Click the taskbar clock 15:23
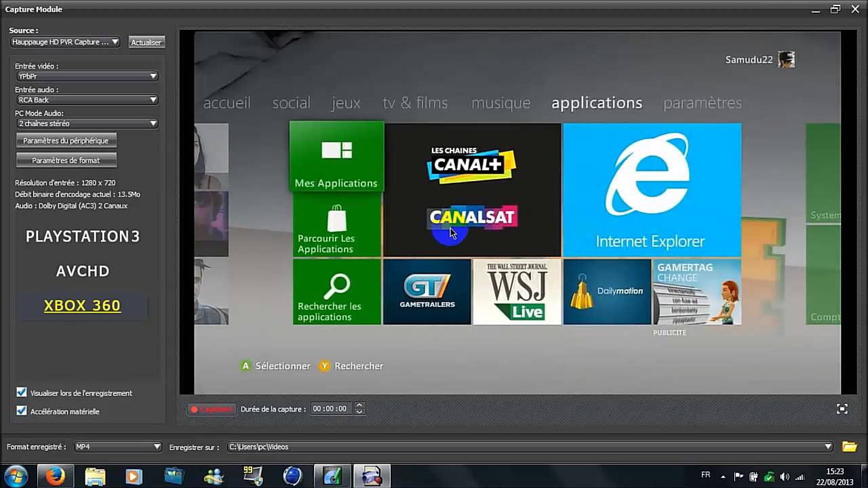Screen dimensions: 868x488 pos(835,471)
